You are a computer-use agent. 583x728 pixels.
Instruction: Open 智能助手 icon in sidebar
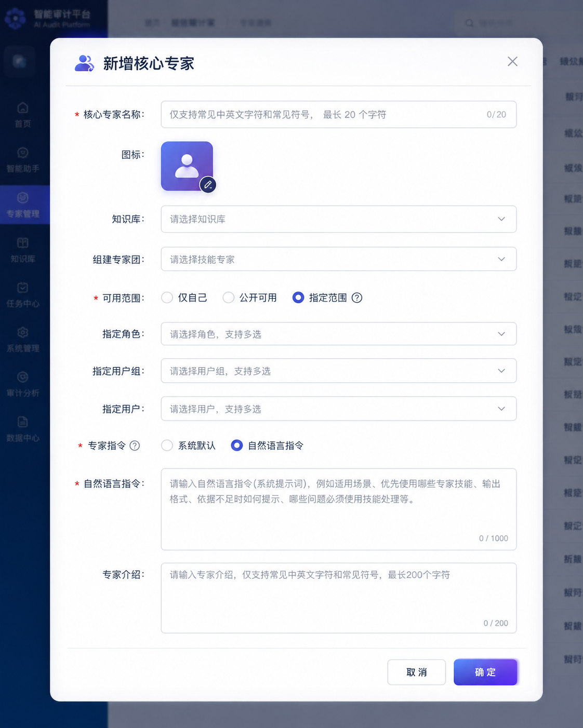click(x=23, y=153)
